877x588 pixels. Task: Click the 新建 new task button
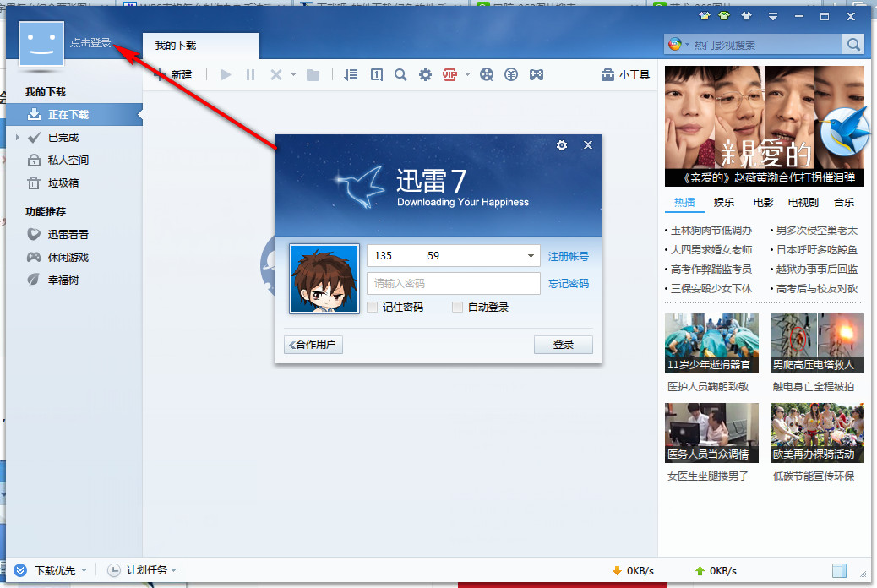pos(174,74)
